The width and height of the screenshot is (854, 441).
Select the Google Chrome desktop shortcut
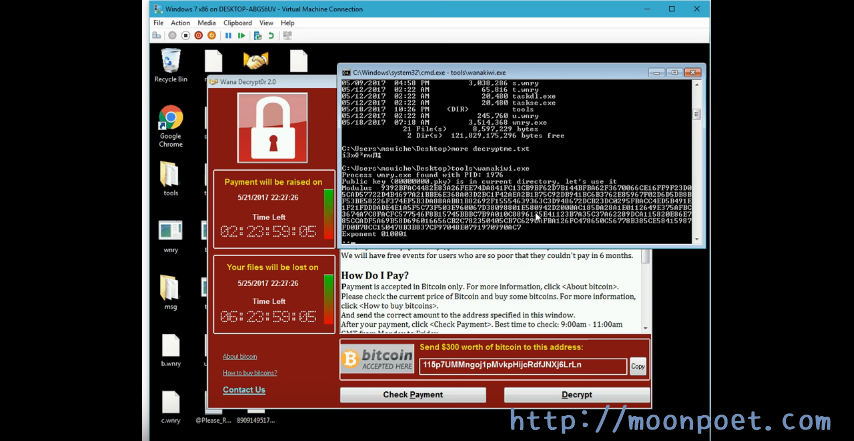[170, 126]
